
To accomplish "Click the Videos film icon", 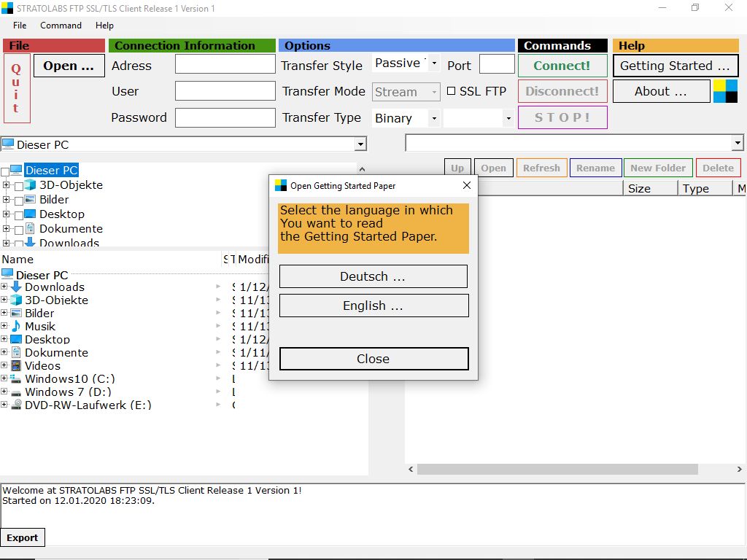I will point(16,366).
